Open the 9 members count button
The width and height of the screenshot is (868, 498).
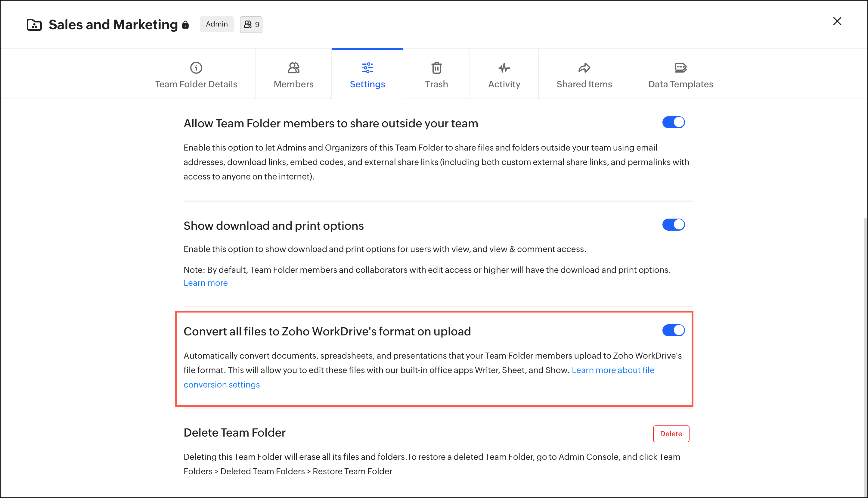pos(251,25)
